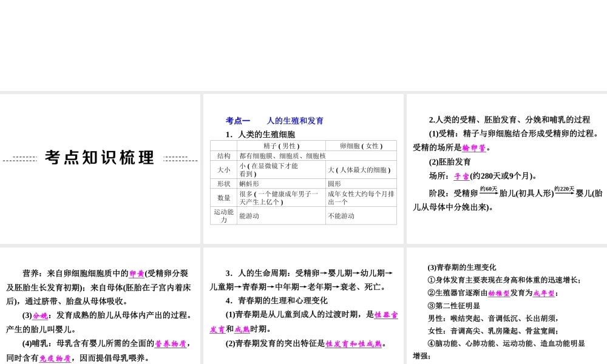Open the slide starting with 2.人类的受精、胚胎发育

click(x=507, y=169)
